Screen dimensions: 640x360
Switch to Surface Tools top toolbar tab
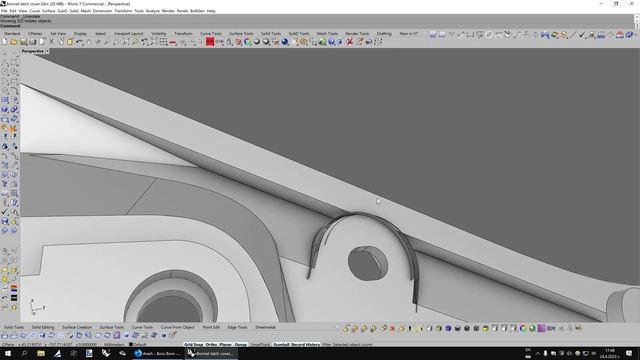tap(241, 33)
